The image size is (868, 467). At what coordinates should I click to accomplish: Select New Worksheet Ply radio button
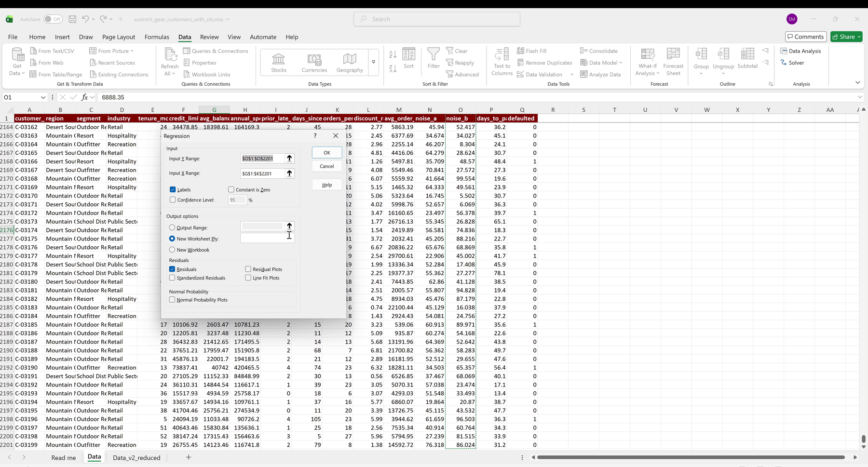(x=172, y=239)
